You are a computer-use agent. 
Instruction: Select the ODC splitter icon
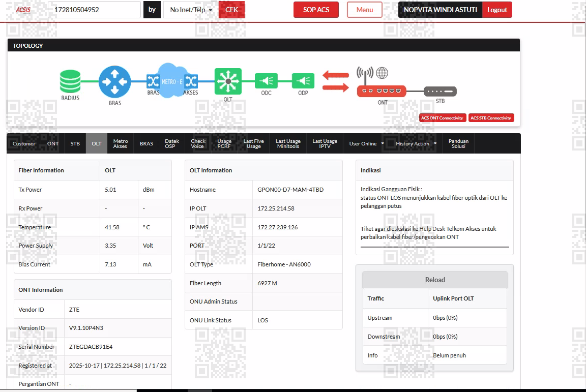[266, 81]
